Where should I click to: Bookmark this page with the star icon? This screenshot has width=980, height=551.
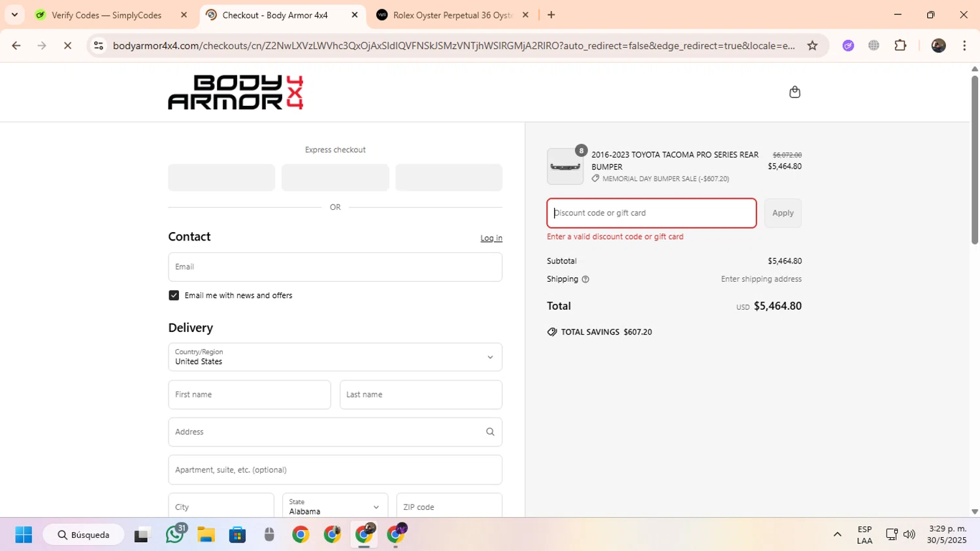click(812, 46)
